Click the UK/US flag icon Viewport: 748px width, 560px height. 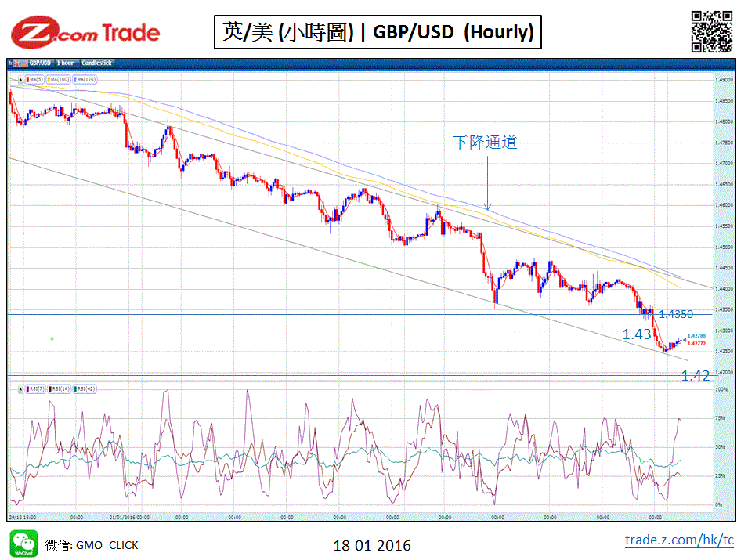[20, 63]
